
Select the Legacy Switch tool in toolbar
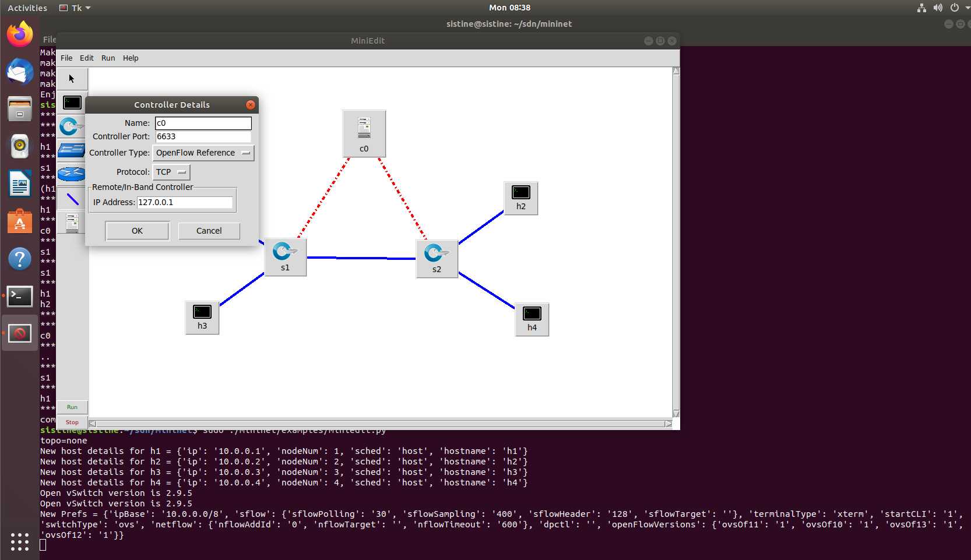tap(72, 150)
